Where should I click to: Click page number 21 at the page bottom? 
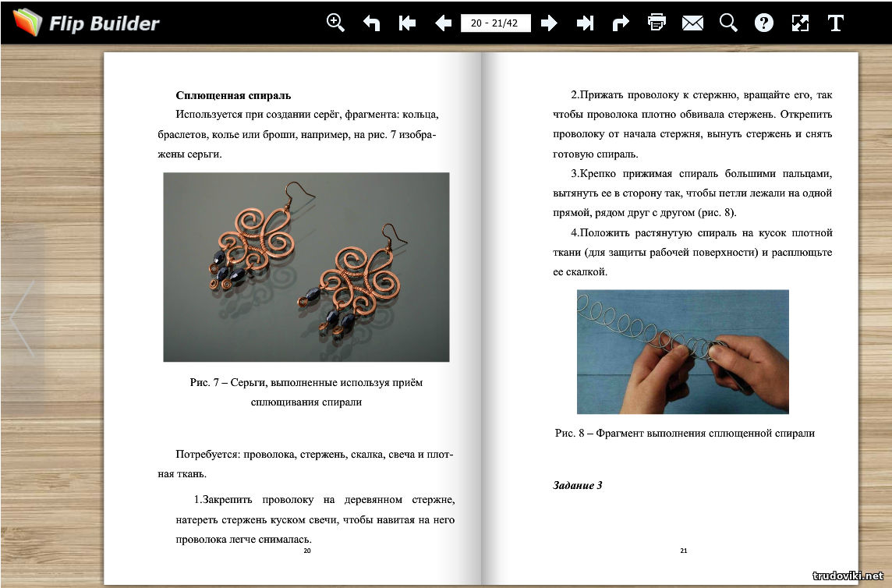[684, 551]
